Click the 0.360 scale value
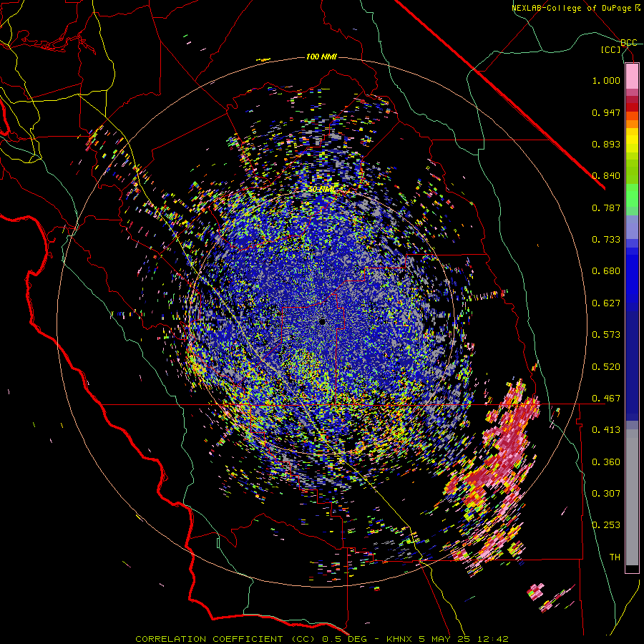 [x=606, y=462]
